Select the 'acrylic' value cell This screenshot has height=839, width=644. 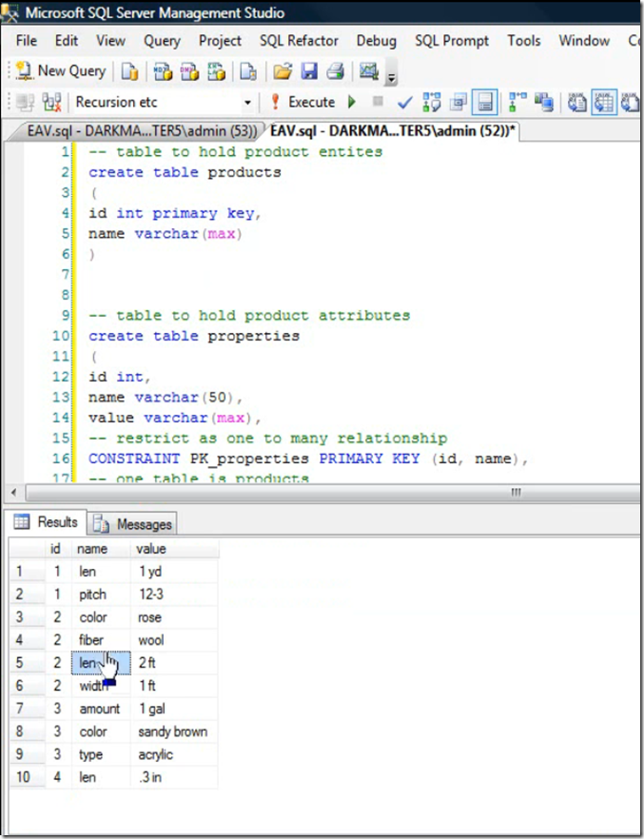tap(174, 754)
